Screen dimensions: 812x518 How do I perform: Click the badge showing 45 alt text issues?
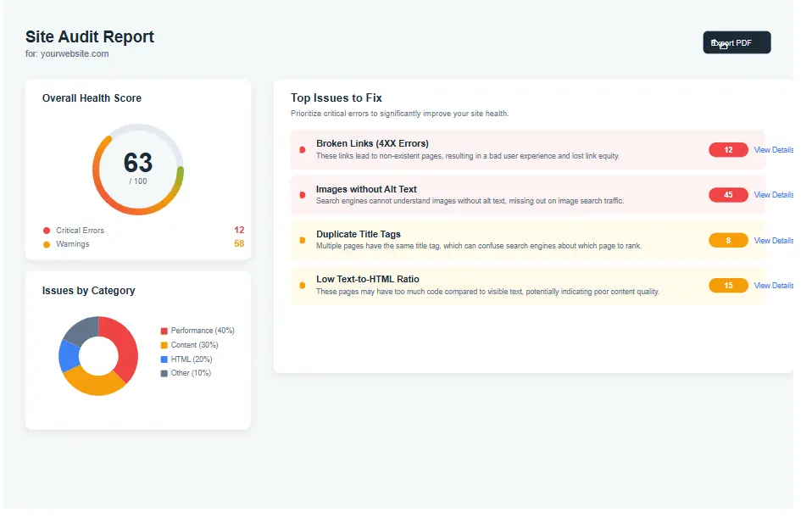point(729,194)
